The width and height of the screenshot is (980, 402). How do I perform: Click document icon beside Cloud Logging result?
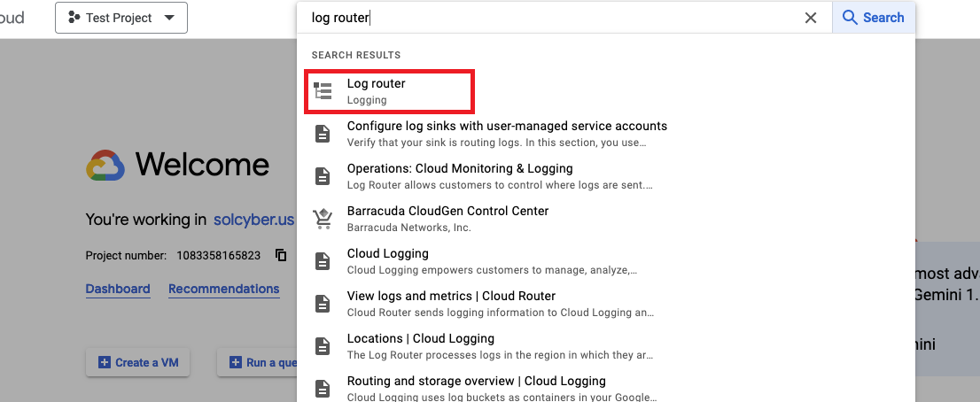pyautogui.click(x=323, y=261)
